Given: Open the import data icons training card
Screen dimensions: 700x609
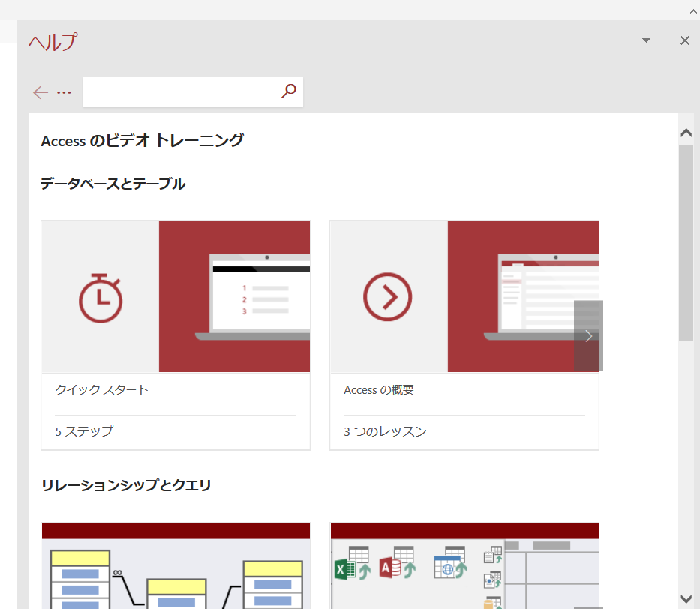Looking at the screenshot, I should 464,565.
